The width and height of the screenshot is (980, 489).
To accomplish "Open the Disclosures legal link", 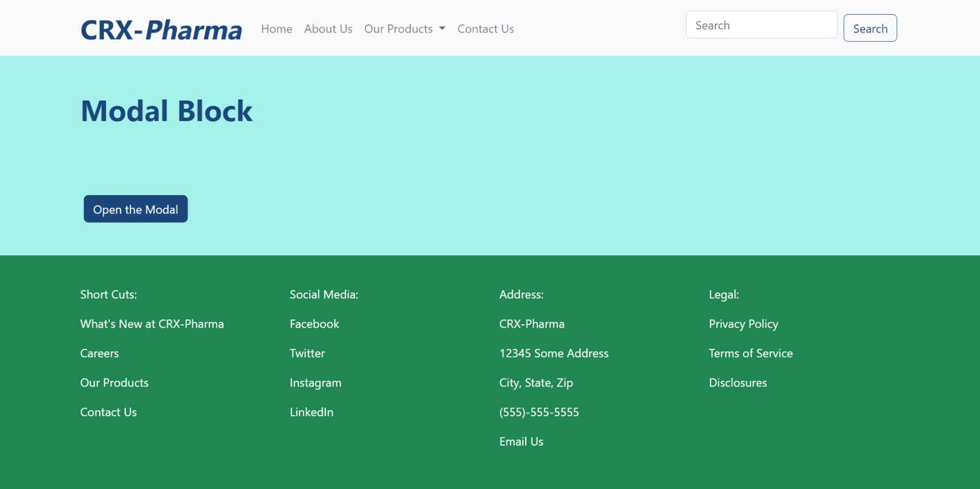I will coord(738,383).
